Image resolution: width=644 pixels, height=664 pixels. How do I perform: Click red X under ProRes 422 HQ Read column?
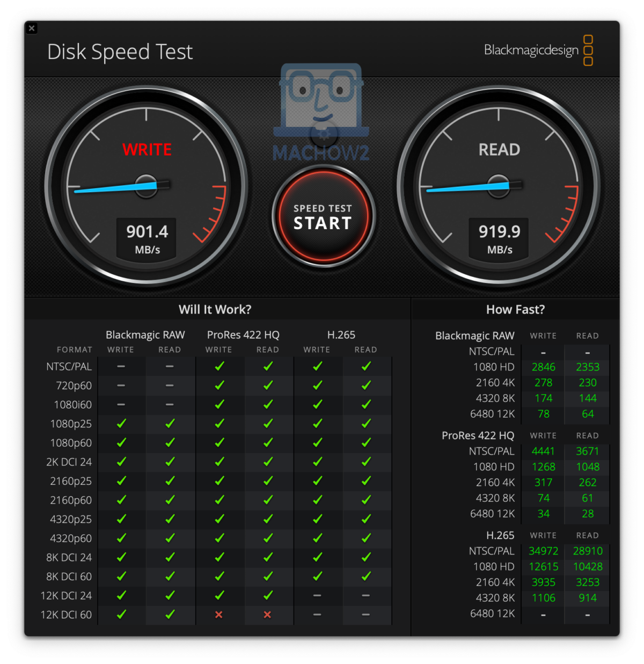[267, 615]
